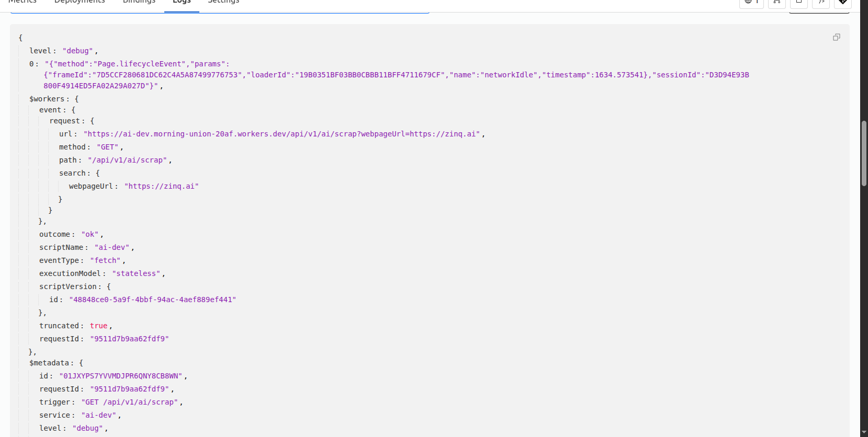Click the "truncated" key
The height and width of the screenshot is (437, 868).
point(59,326)
